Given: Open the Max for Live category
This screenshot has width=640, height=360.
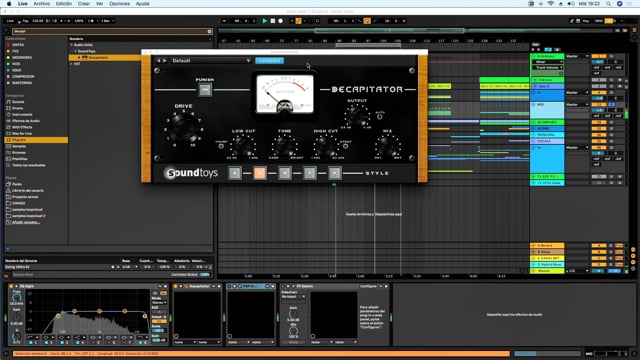Looking at the screenshot, I should pyautogui.click(x=22, y=133).
